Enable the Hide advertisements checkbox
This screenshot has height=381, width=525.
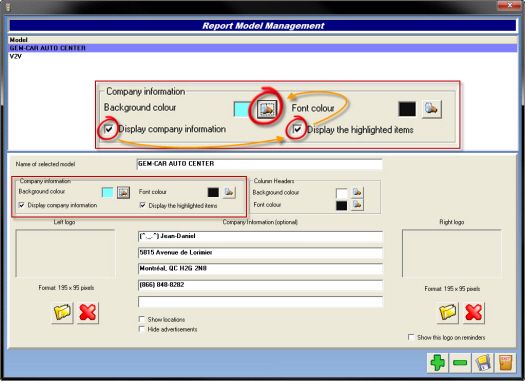pyautogui.click(x=142, y=329)
